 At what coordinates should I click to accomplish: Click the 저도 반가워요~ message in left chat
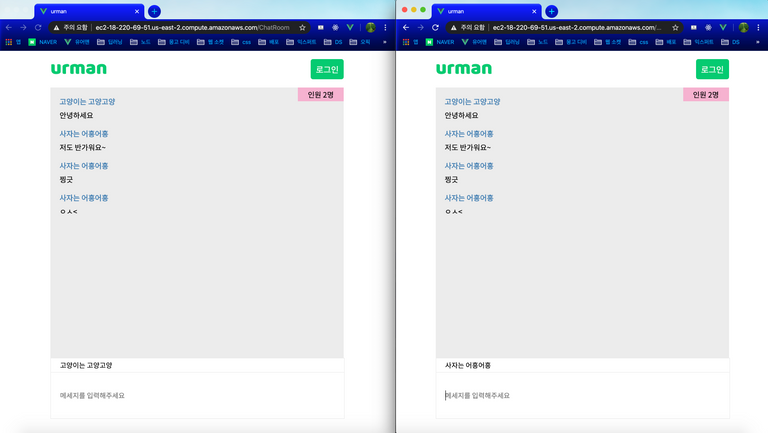82,147
